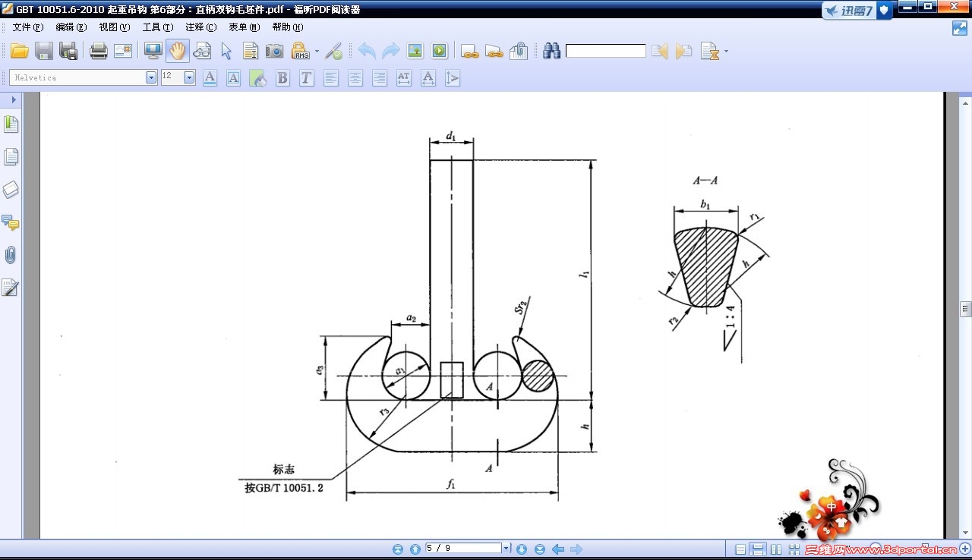Open the Signatures side panel
Image resolution: width=972 pixels, height=560 pixels.
tap(11, 288)
